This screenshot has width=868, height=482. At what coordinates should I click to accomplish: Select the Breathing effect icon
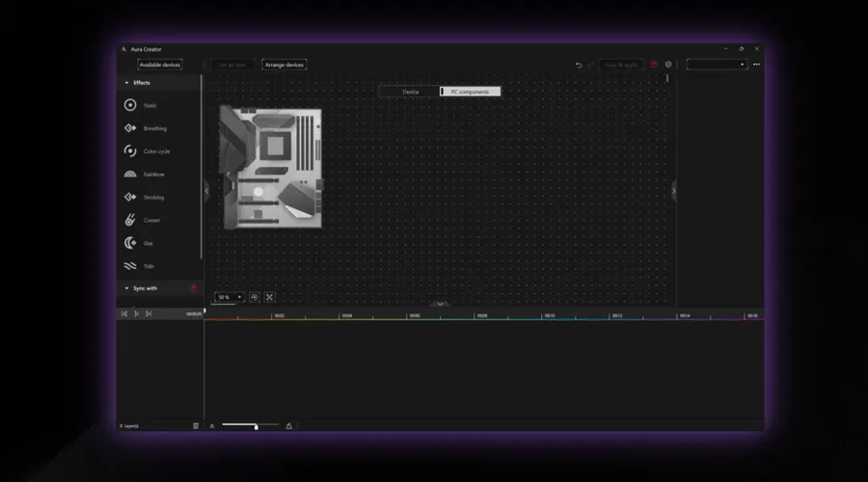coord(130,128)
